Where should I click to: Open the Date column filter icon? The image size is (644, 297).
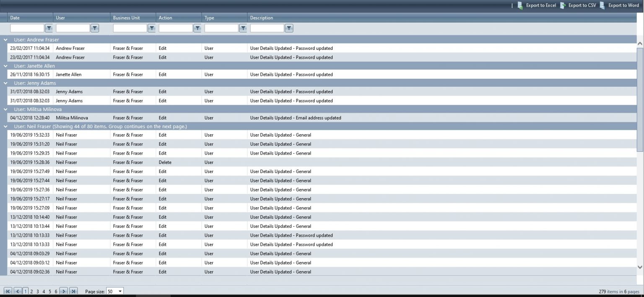tap(49, 28)
